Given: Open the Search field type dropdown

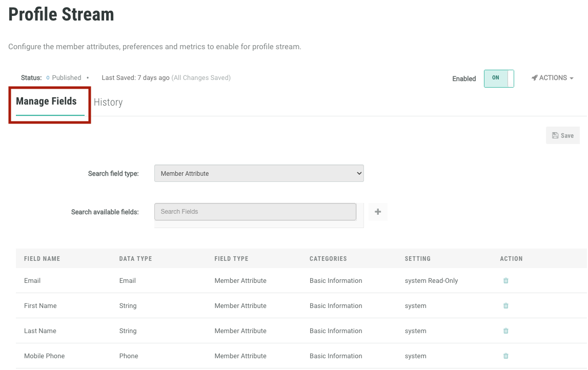Looking at the screenshot, I should pyautogui.click(x=259, y=174).
